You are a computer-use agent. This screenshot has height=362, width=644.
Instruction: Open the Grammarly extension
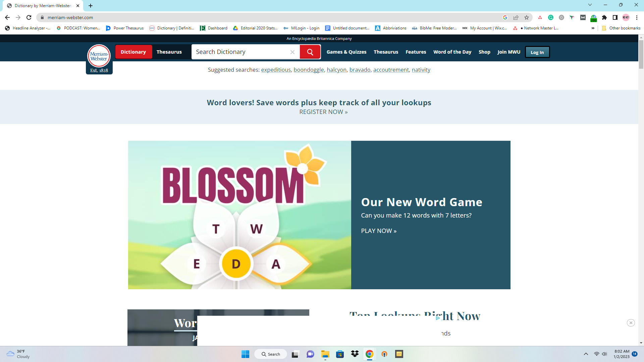[551, 17]
